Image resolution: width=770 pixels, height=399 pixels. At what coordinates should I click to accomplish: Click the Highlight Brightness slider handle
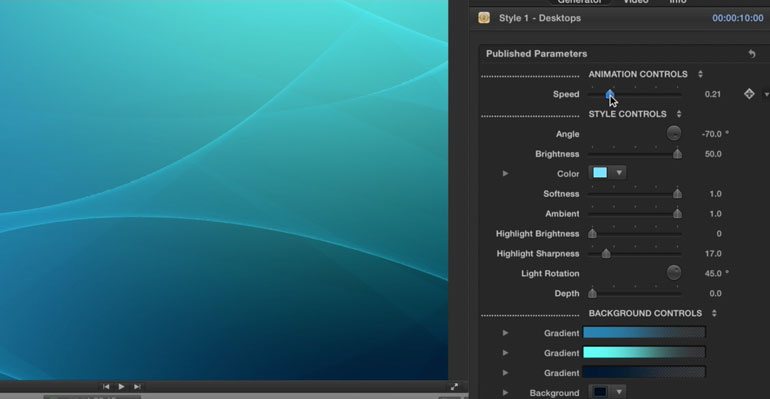tap(593, 234)
